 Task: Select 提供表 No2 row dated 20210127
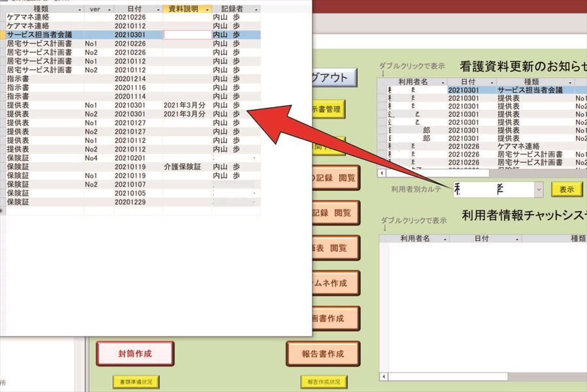(x=133, y=132)
